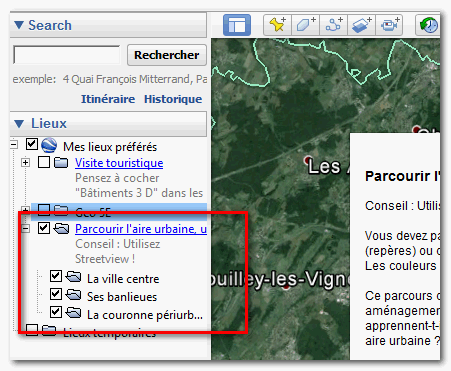Screen dimensions: 451x371
Task: Open the Itinéraire tab
Action: pyautogui.click(x=108, y=99)
